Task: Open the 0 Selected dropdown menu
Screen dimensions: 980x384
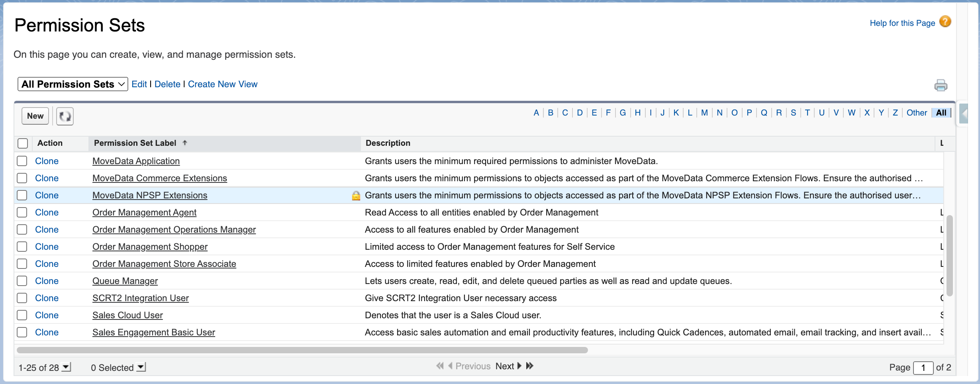Action: [x=141, y=367]
